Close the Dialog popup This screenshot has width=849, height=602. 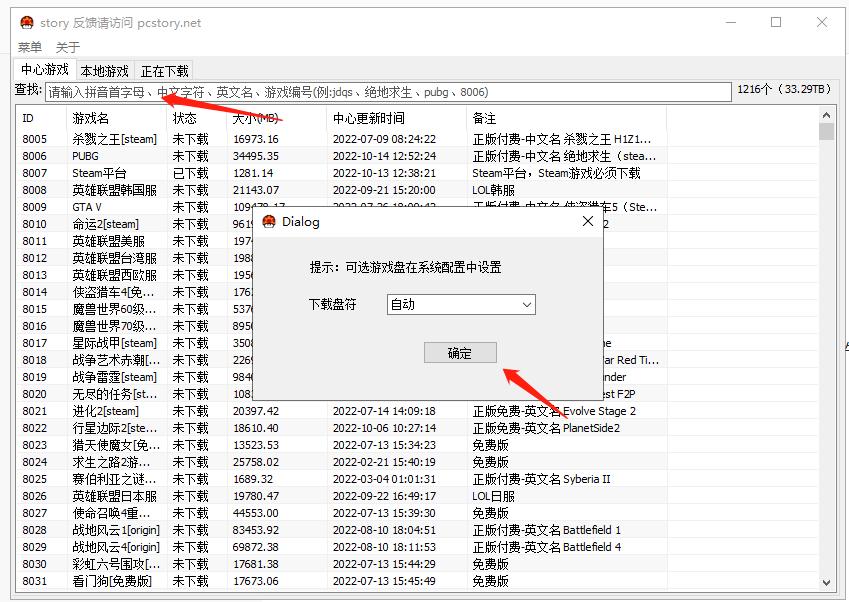tap(588, 222)
